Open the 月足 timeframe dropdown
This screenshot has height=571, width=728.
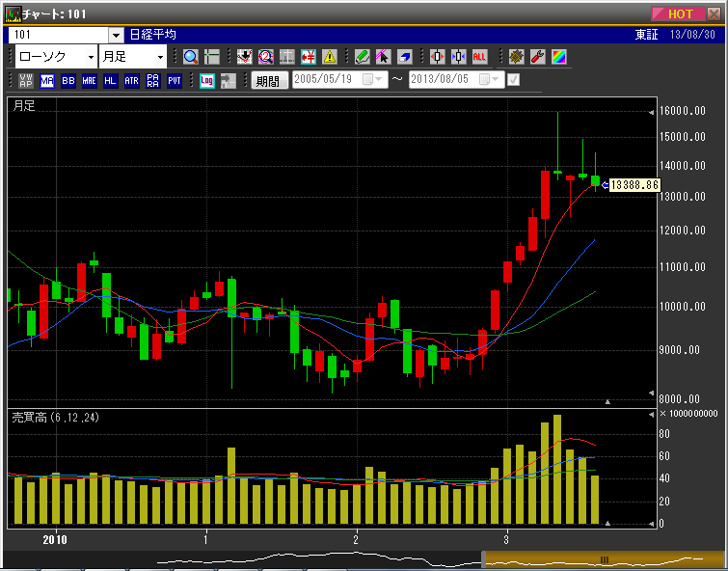134,57
